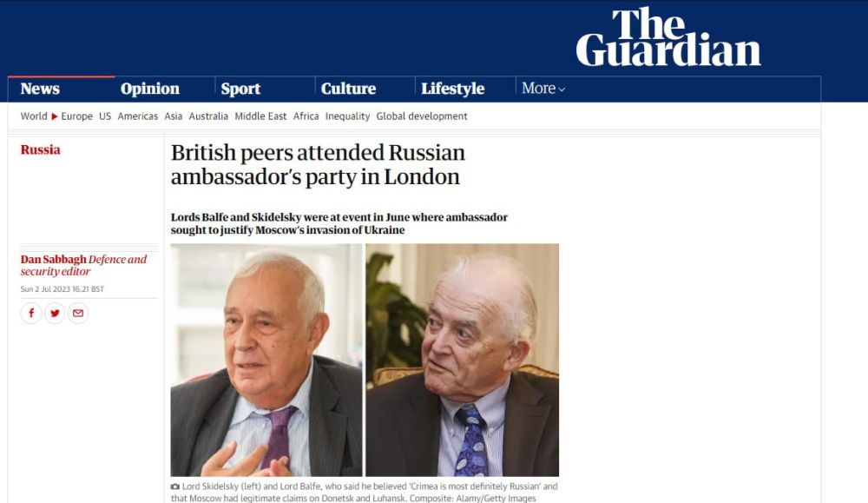Viewport: 868px width, 503px height.
Task: Open Middle East news link
Action: coord(260,116)
